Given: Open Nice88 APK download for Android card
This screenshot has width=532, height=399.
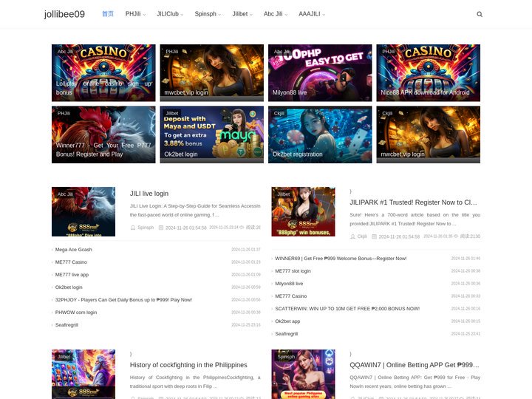Looking at the screenshot, I should tap(428, 73).
